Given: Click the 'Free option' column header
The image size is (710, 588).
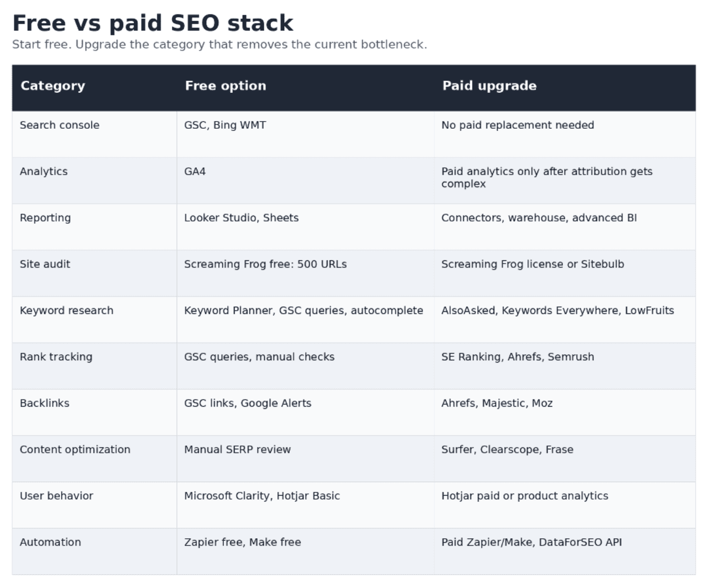Looking at the screenshot, I should [x=306, y=88].
